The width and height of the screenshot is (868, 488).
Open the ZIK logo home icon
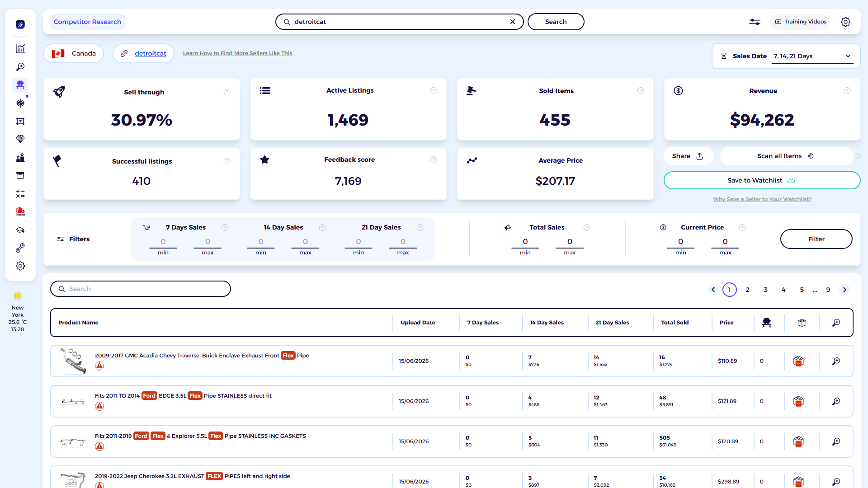click(20, 24)
